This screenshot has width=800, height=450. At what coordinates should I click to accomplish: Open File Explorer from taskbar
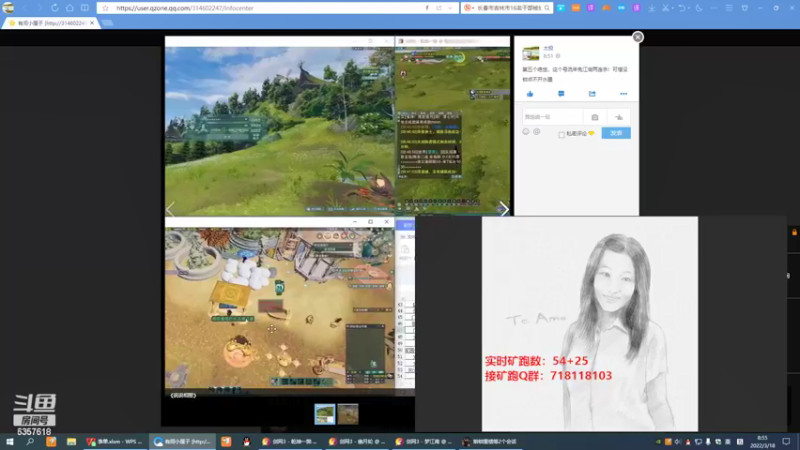point(71,442)
